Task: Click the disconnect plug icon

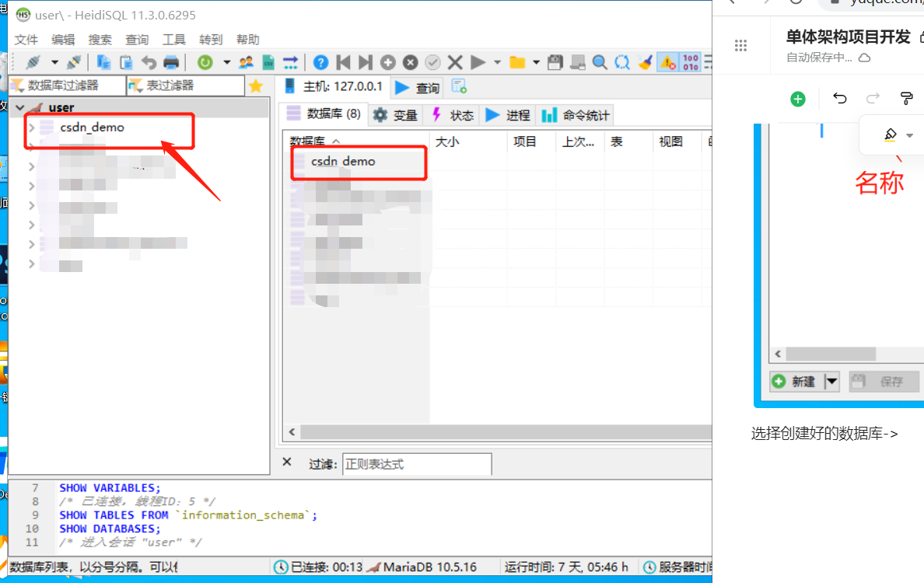Action: [74, 62]
